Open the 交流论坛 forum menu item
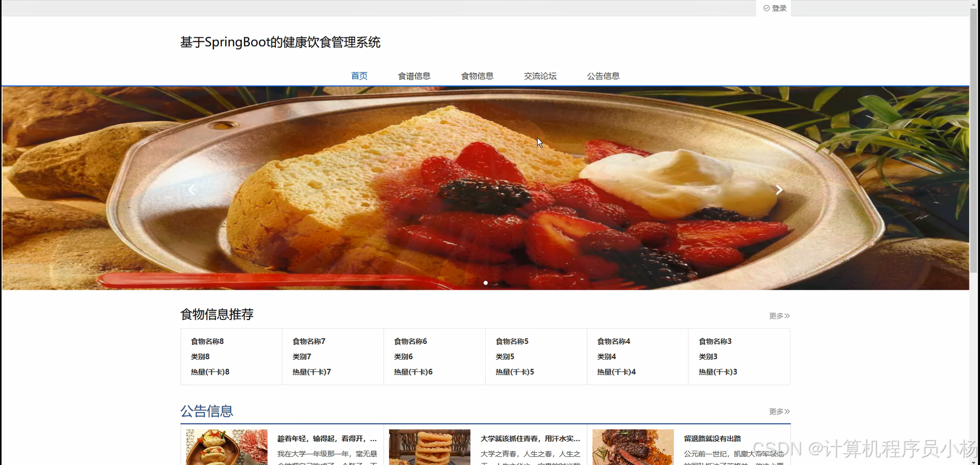Viewport: 980px width, 465px height. click(540, 76)
